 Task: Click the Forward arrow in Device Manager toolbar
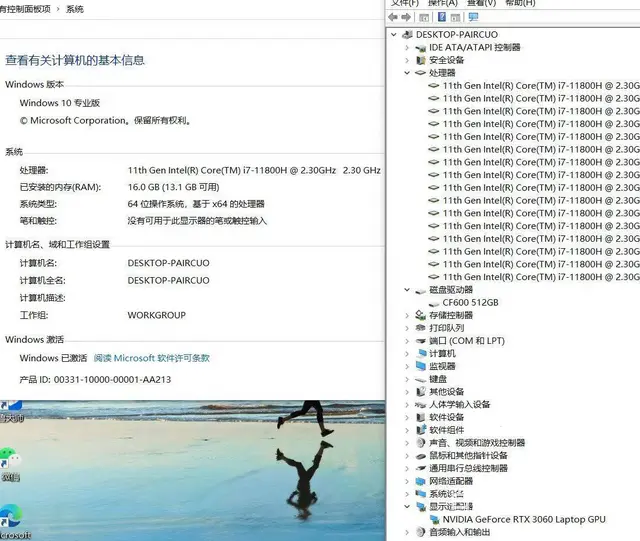[x=406, y=17]
